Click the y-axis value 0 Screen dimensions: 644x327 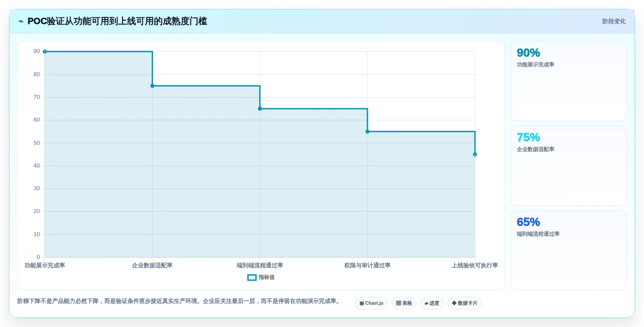pos(38,257)
